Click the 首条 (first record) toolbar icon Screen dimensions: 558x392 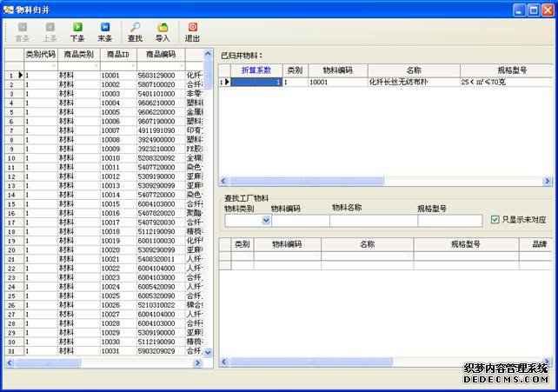[23, 32]
